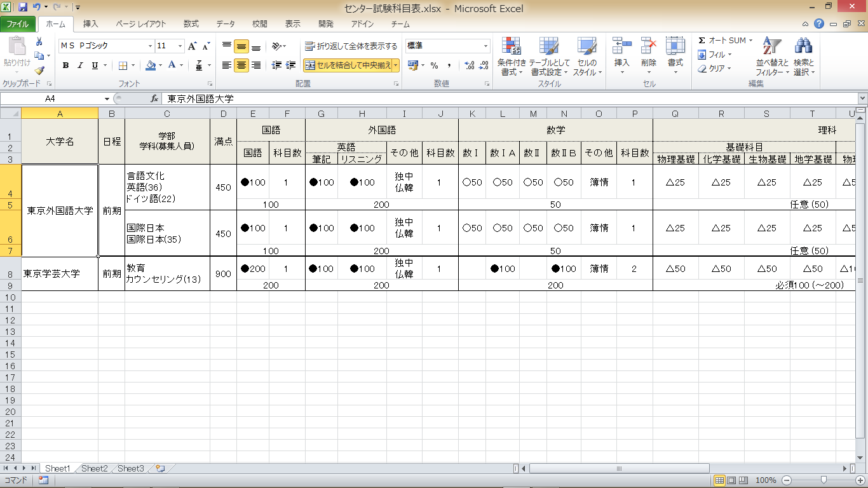
Task: Toggle wrap text (折り返して全体を表示する)
Action: [x=351, y=46]
